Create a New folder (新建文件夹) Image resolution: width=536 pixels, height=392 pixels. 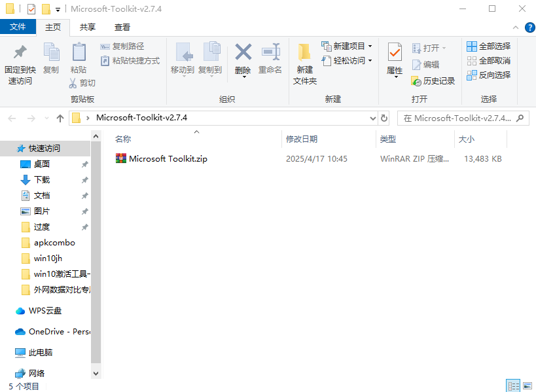coord(304,64)
